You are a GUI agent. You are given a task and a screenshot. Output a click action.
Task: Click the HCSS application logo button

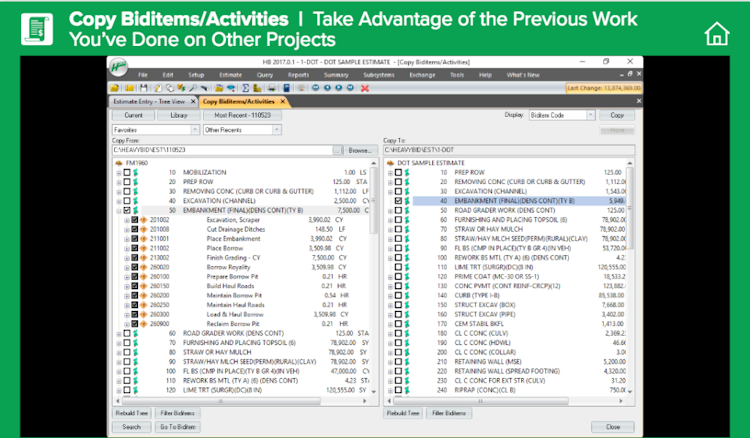[x=118, y=67]
